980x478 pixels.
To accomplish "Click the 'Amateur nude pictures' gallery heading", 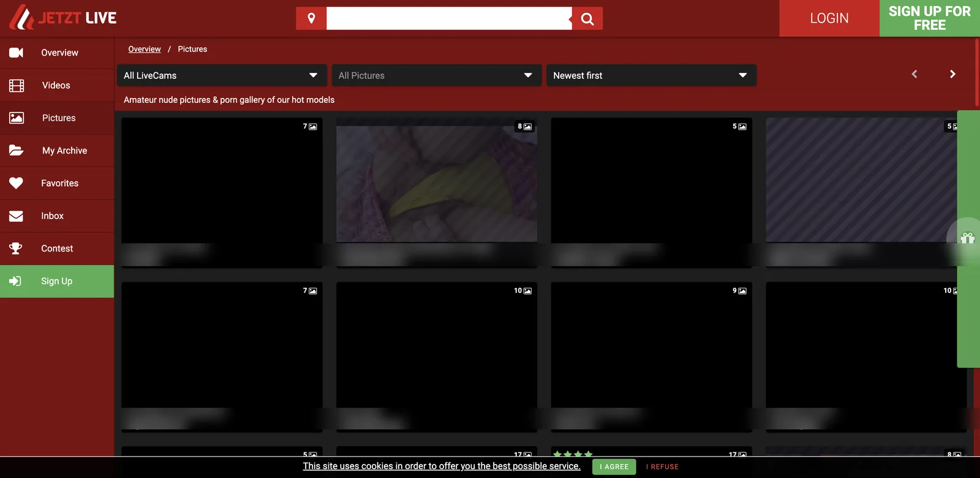I will click(x=229, y=100).
